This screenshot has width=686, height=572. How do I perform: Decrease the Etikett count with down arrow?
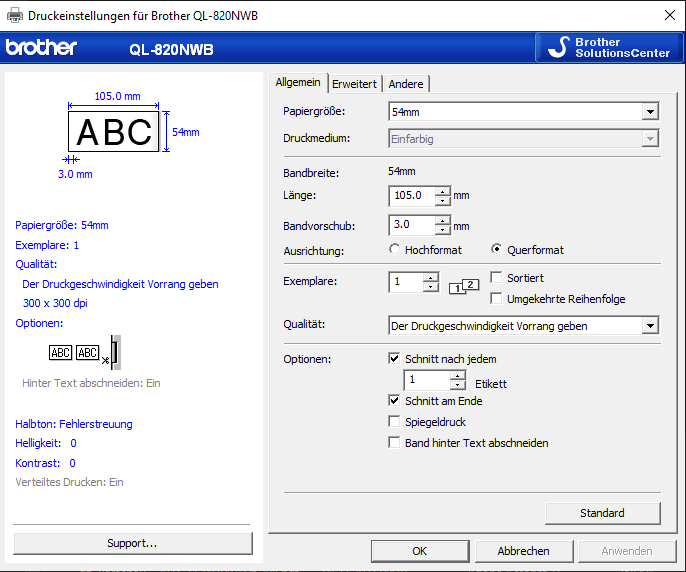pos(458,385)
